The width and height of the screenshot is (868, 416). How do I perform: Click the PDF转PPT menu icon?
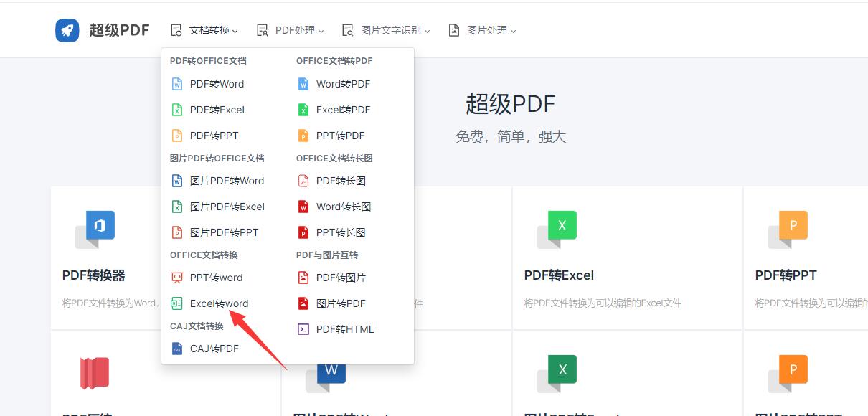click(x=177, y=136)
